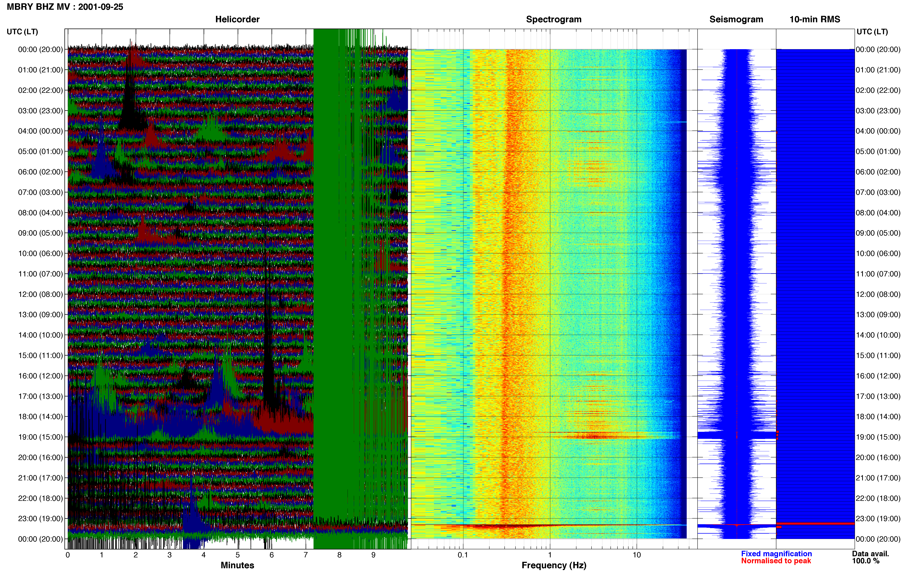924x578 pixels.
Task: Click '09:00 (05:00)' on RMS-side time axis
Action: (878, 233)
